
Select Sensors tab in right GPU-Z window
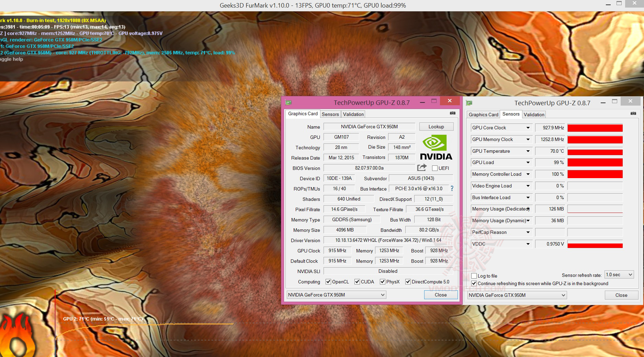coord(511,114)
